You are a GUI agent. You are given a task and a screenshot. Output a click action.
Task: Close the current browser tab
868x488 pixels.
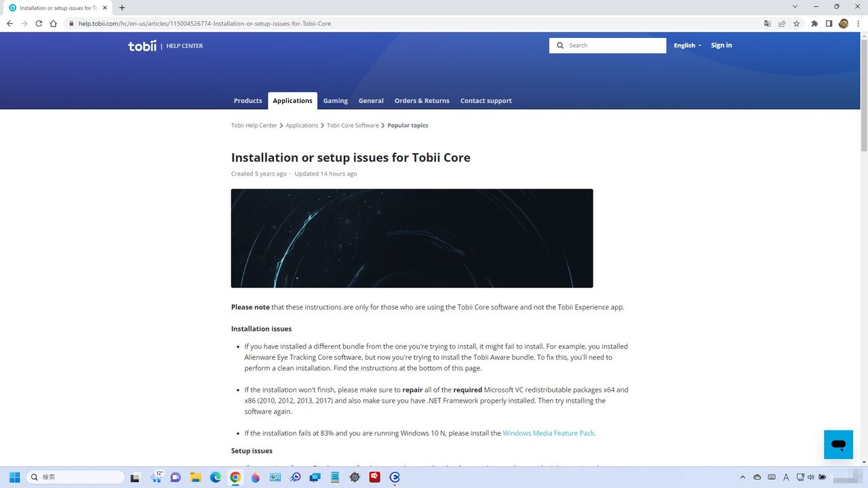[x=105, y=7]
